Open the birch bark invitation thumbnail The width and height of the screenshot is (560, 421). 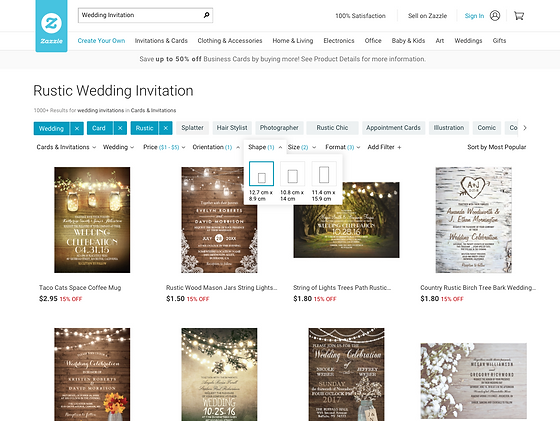pyautogui.click(x=474, y=220)
